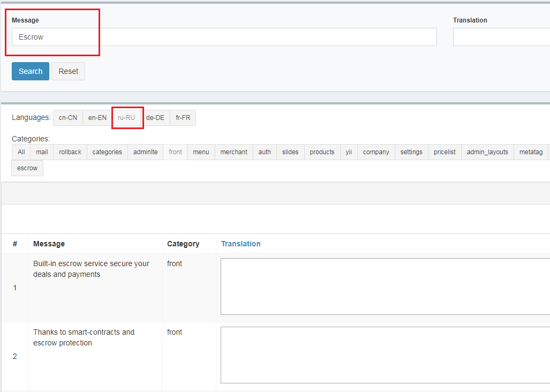The image size is (550, 392).
Task: Click the row number 1 cell
Action: (15, 288)
